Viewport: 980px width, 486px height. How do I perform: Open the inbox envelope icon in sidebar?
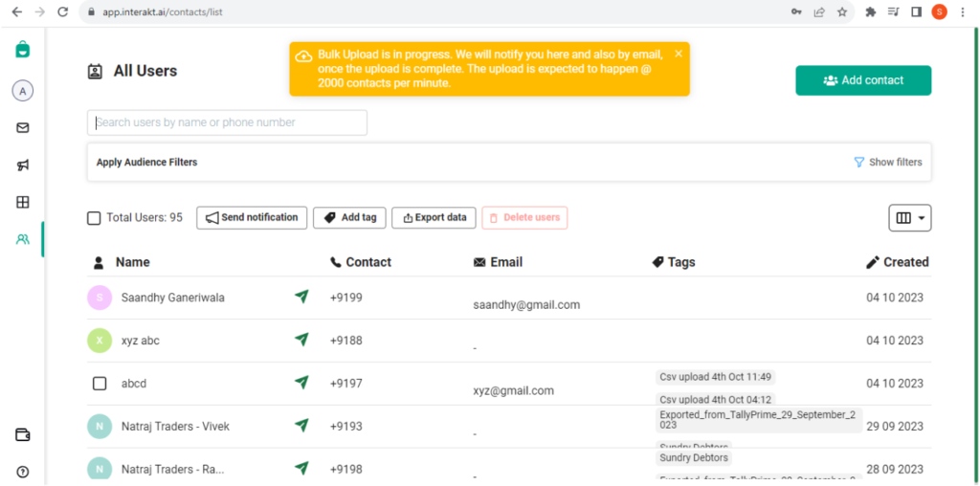point(23,128)
